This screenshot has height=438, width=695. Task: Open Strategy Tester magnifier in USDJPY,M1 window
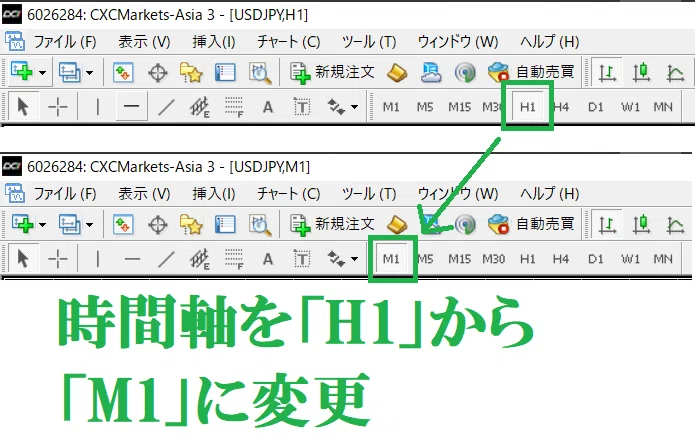pos(260,225)
